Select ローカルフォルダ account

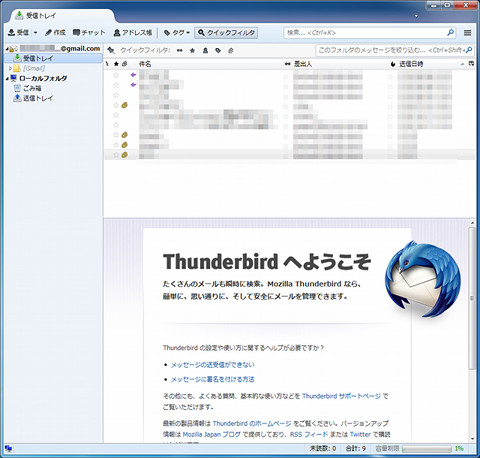[43, 78]
